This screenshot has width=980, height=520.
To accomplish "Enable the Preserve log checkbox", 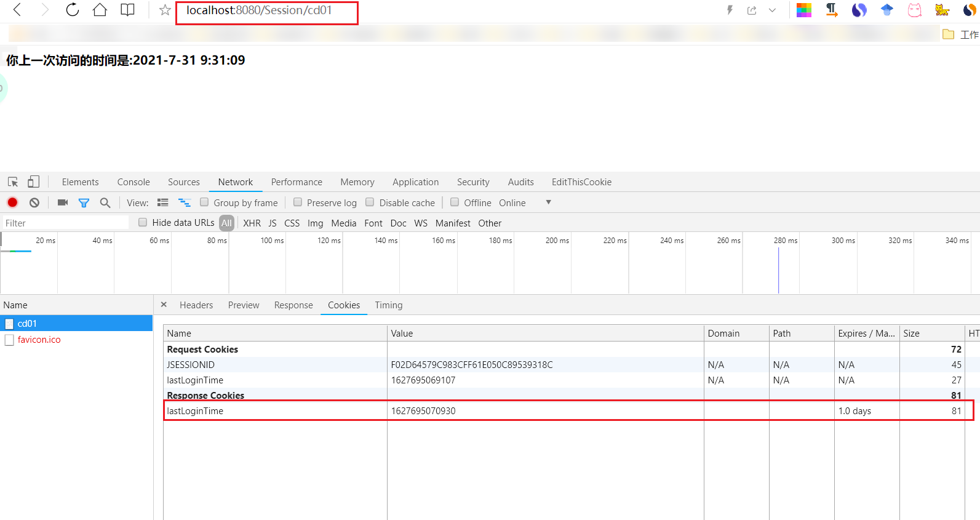I will pos(298,202).
